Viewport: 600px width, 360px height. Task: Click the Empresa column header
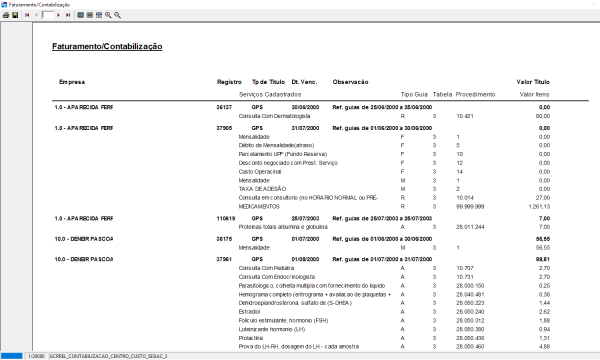tap(72, 82)
